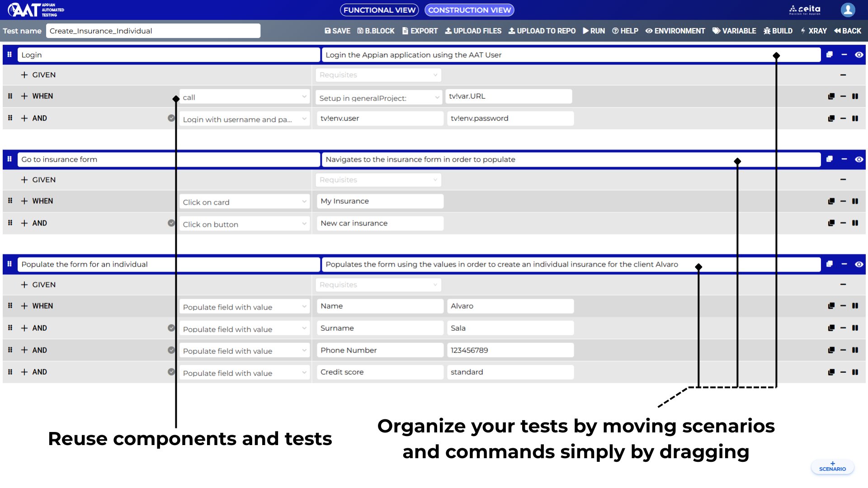Select the CONSTRUCTION VIEW tab

[469, 10]
